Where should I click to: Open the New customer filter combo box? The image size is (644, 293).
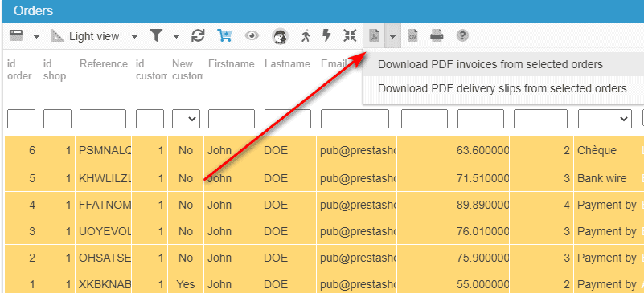tap(186, 119)
